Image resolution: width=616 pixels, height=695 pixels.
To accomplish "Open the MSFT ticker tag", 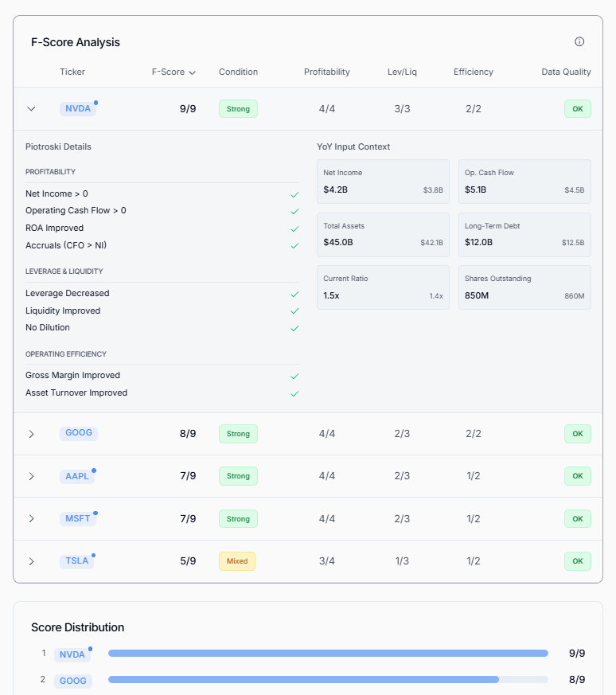I will (x=77, y=518).
